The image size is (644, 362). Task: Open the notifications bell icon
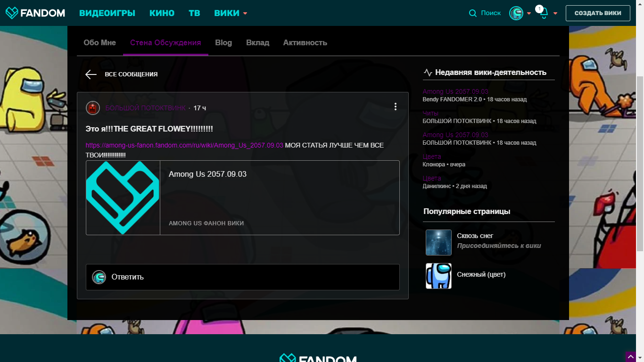(544, 14)
